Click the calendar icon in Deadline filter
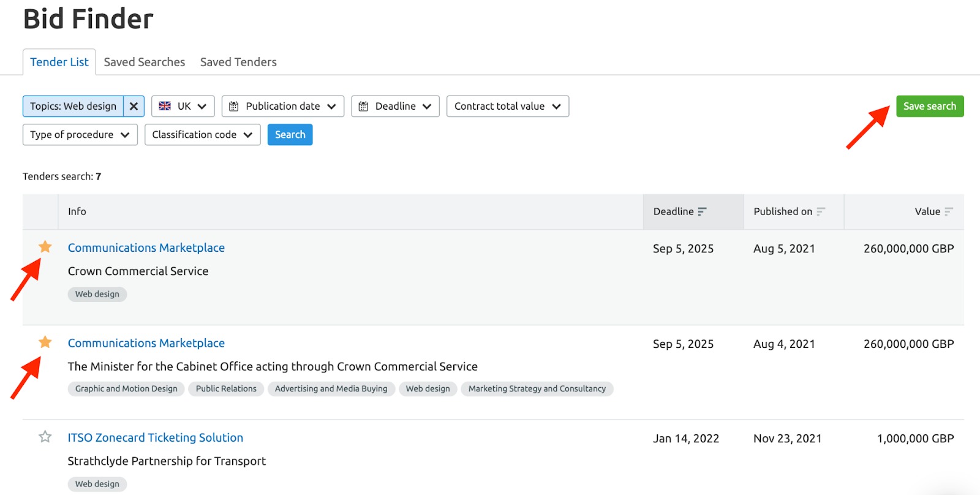Screen dimensions: 980x495 pos(363,106)
